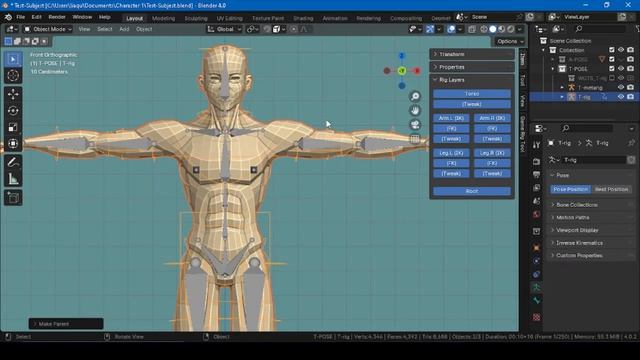
Task: Hide T-metarig via eye icon
Action: point(621,87)
